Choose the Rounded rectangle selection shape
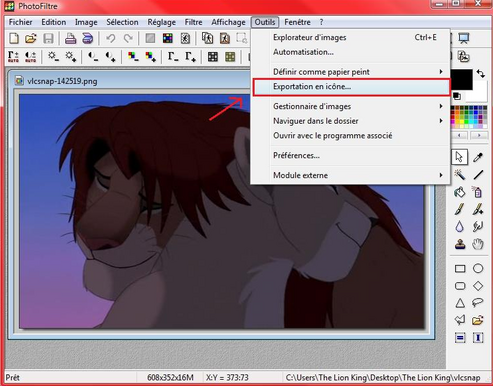The height and width of the screenshot is (386, 493). [460, 286]
